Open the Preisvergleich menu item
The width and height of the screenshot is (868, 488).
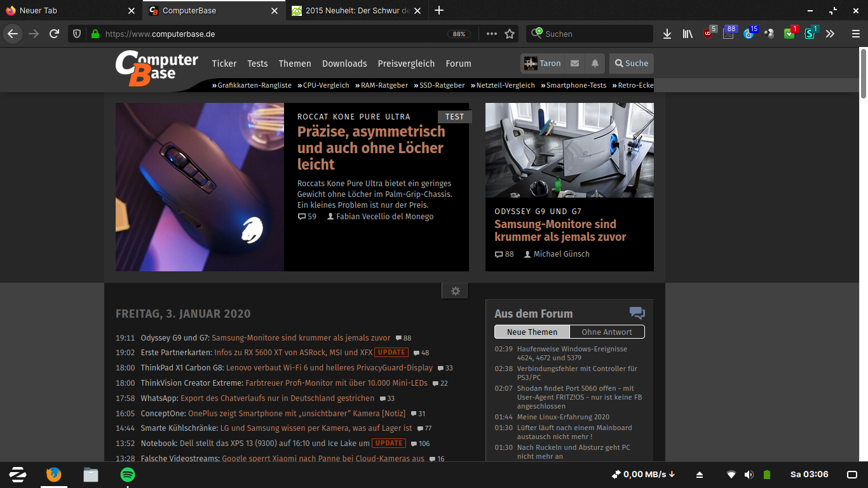pos(406,64)
